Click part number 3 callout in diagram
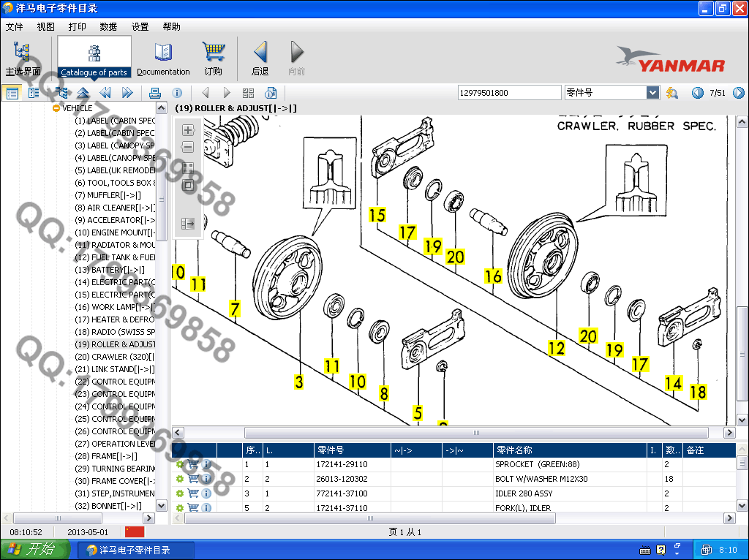This screenshot has height=560, width=749. 299,381
